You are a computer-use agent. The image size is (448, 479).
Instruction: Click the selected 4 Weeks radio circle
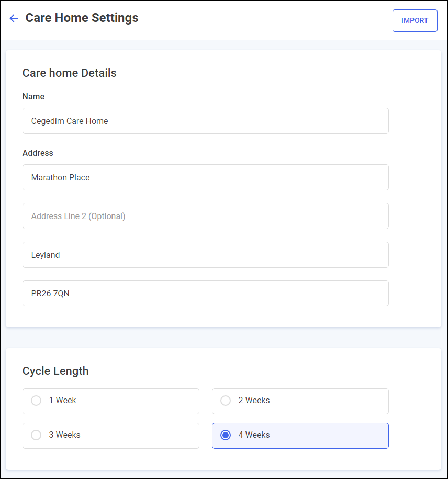pyautogui.click(x=226, y=435)
